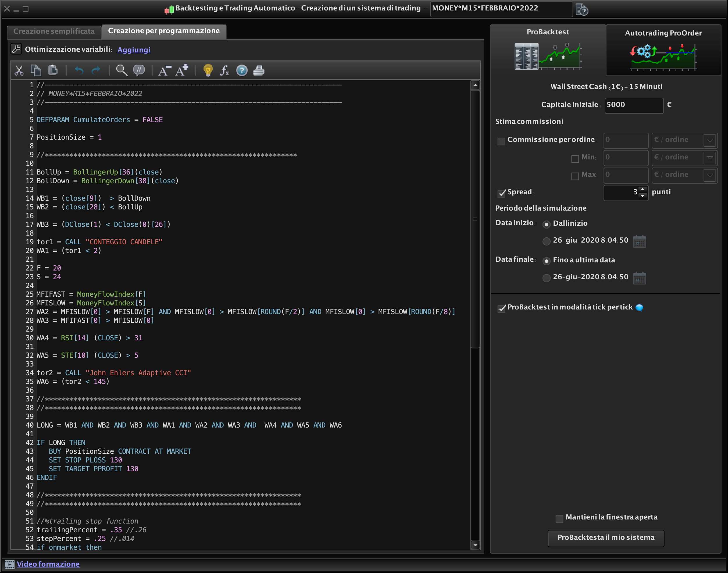Select the custom Data inizio date radio
The height and width of the screenshot is (573, 728).
546,241
